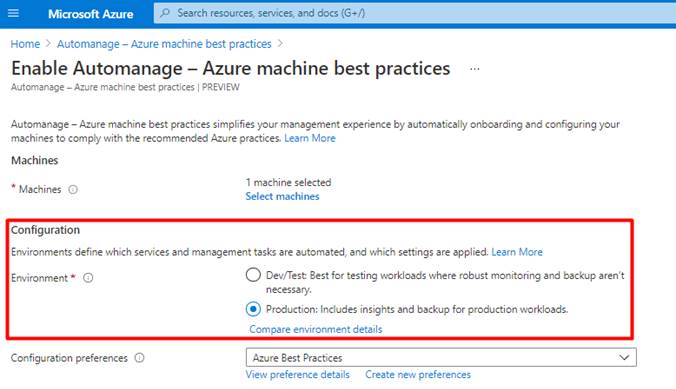676x389 pixels.
Task: Focus the Search resources, services, and docs field
Action: [x=415, y=13]
